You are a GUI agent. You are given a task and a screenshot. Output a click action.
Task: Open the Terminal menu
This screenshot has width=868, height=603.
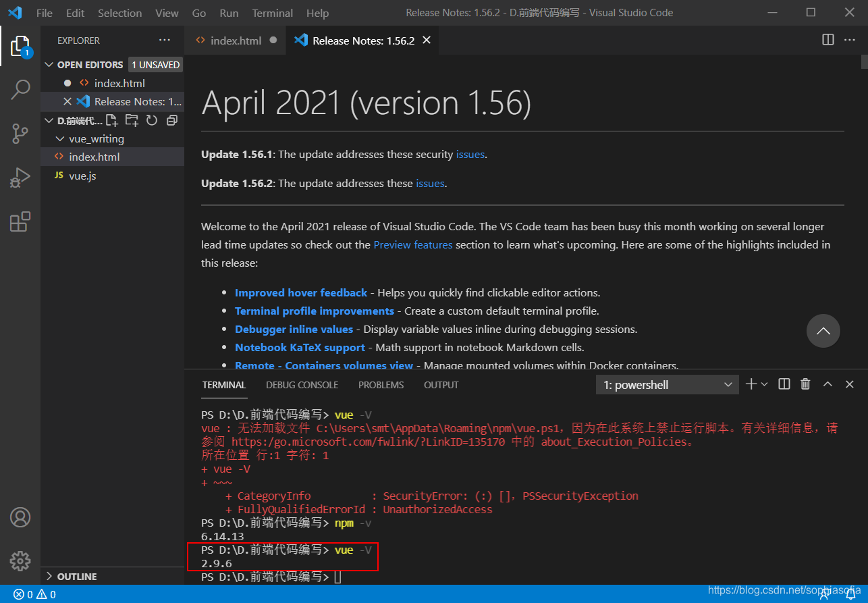[x=272, y=12]
